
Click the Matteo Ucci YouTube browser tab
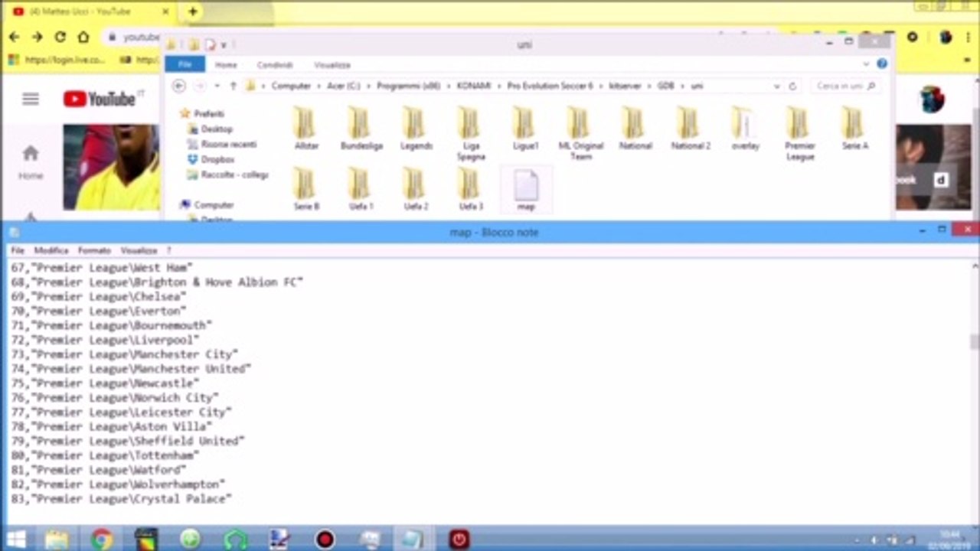(92, 11)
